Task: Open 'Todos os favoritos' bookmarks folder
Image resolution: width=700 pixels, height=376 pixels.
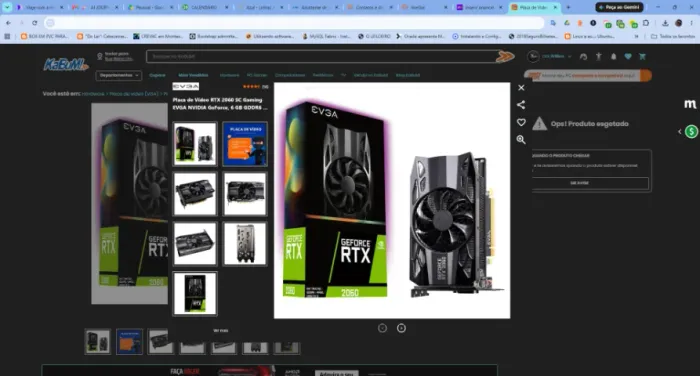Action: pos(673,37)
